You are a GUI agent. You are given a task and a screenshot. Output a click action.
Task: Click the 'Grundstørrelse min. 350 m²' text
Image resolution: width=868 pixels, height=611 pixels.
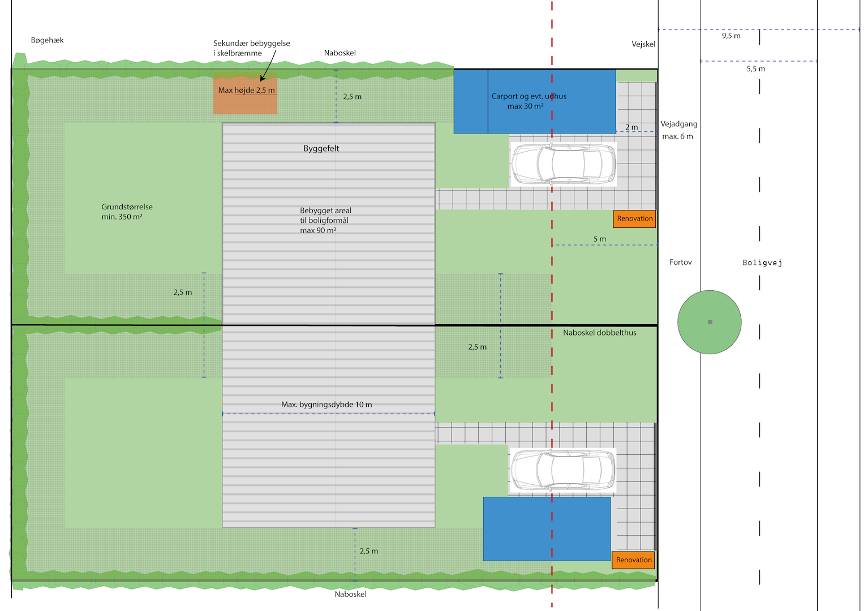click(127, 212)
